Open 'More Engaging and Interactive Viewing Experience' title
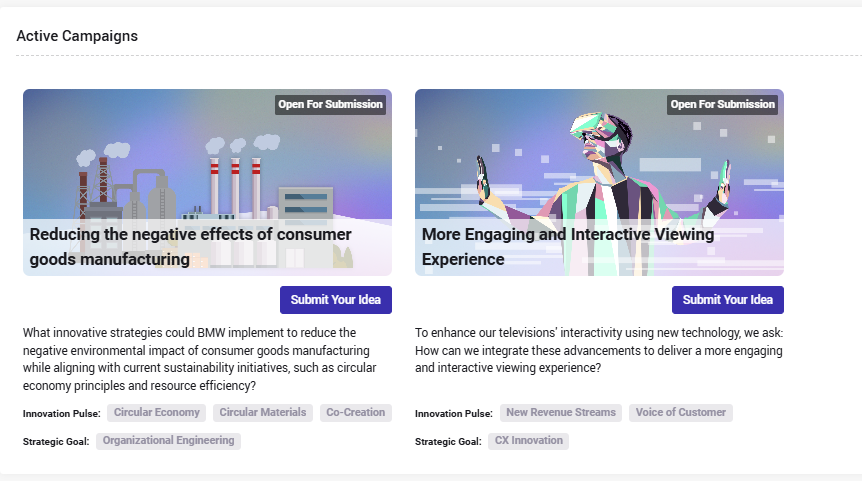Image resolution: width=862 pixels, height=481 pixels. click(568, 247)
